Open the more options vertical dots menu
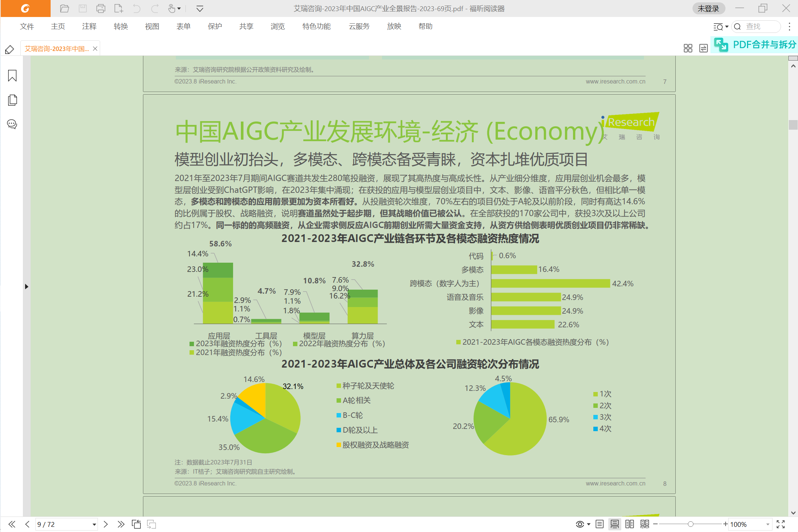This screenshot has width=798, height=532. click(790, 27)
